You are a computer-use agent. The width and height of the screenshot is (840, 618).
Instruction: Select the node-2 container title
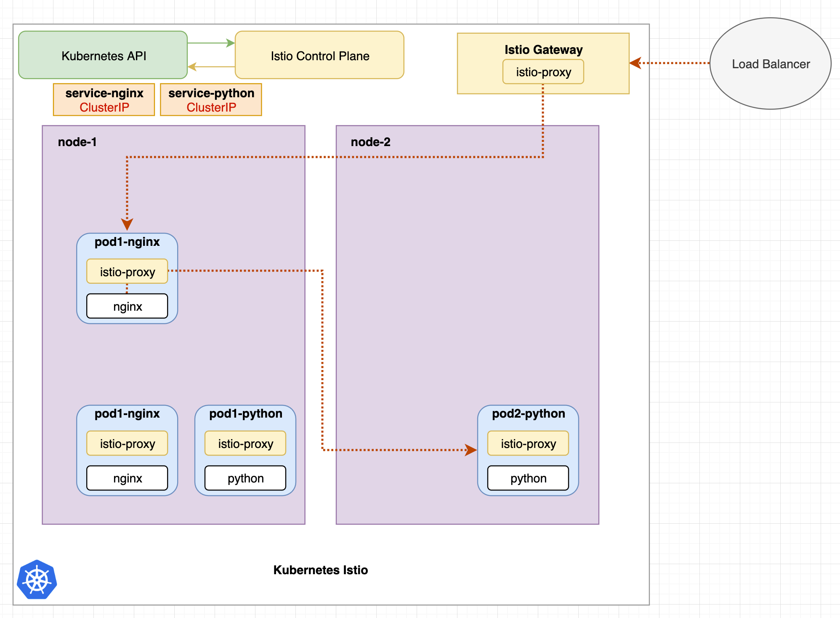click(371, 142)
